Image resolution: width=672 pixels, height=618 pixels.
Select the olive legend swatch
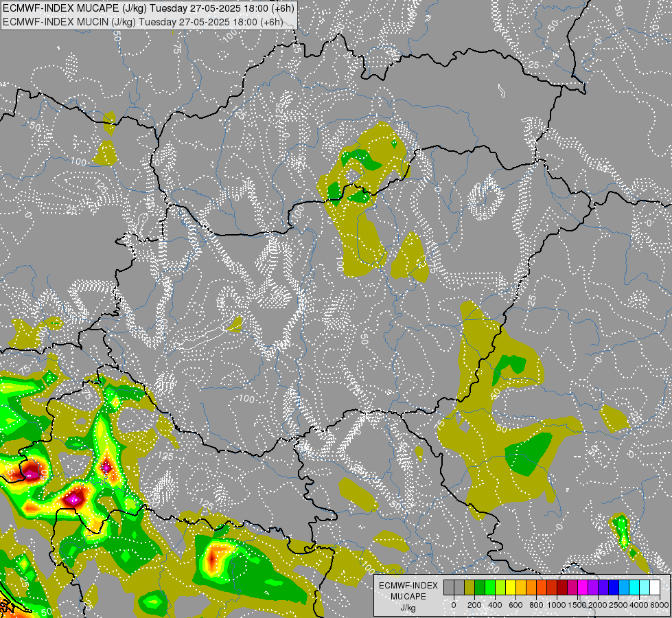pyautogui.click(x=470, y=588)
